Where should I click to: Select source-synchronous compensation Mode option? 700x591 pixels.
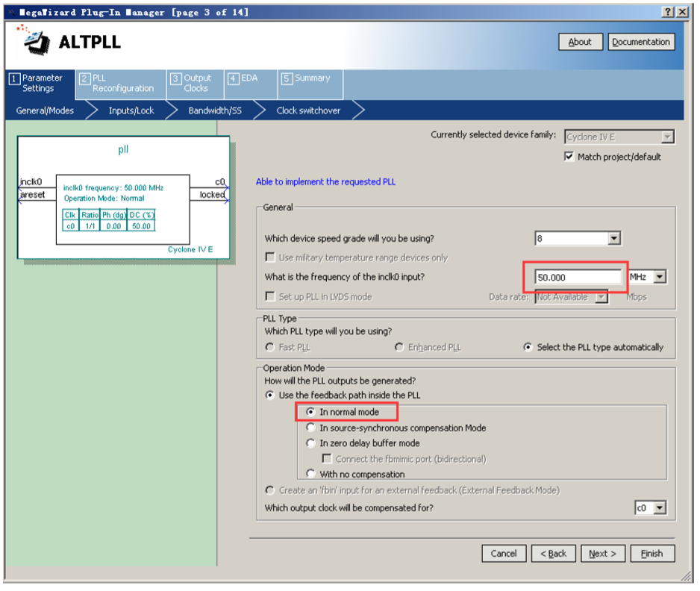310,428
